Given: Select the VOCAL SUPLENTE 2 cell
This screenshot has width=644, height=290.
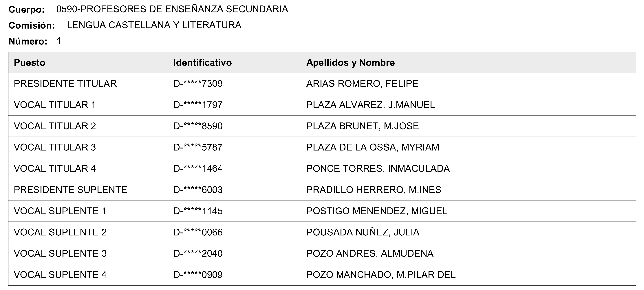Looking at the screenshot, I should [x=60, y=232].
